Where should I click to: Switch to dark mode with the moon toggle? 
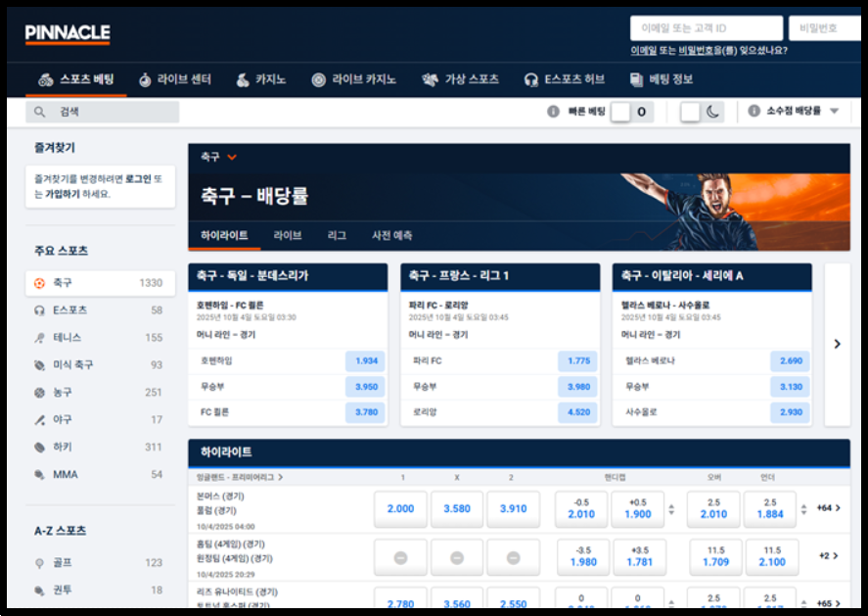click(713, 113)
